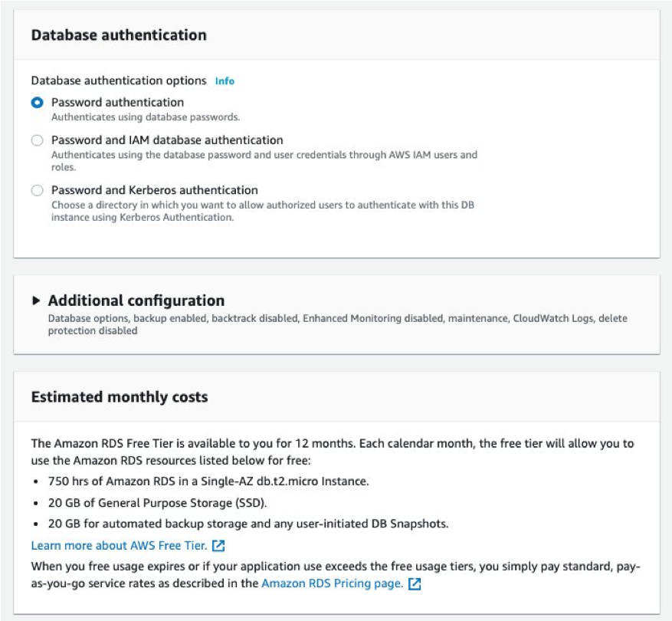Image resolution: width=672 pixels, height=621 pixels.
Task: Click the Database authentication section heading
Action: coord(119,35)
